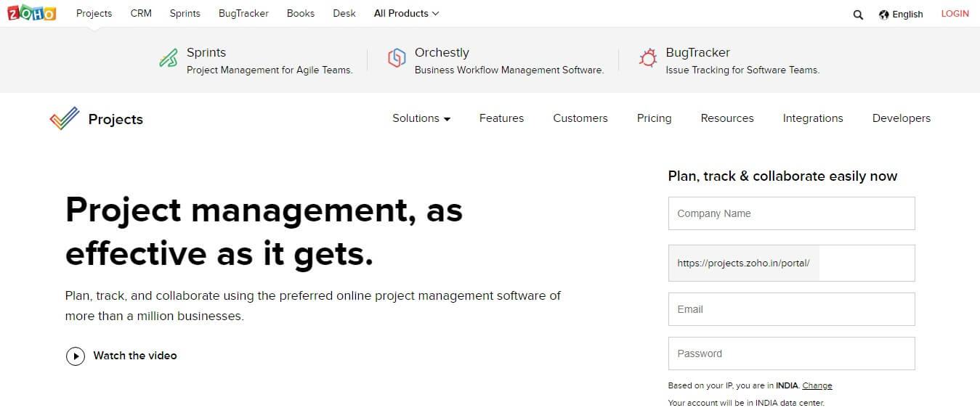Open CRM in the top bar
Image resolution: width=980 pixels, height=413 pixels.
(x=141, y=13)
